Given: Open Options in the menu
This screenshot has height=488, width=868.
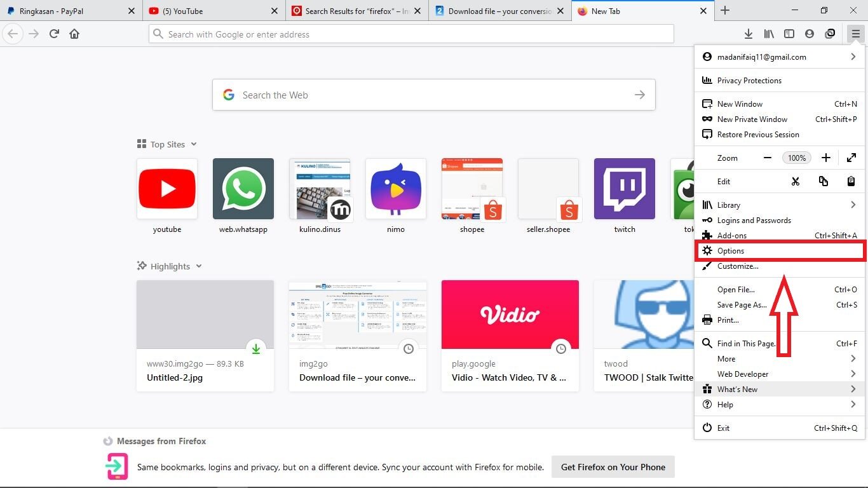Looking at the screenshot, I should point(780,250).
